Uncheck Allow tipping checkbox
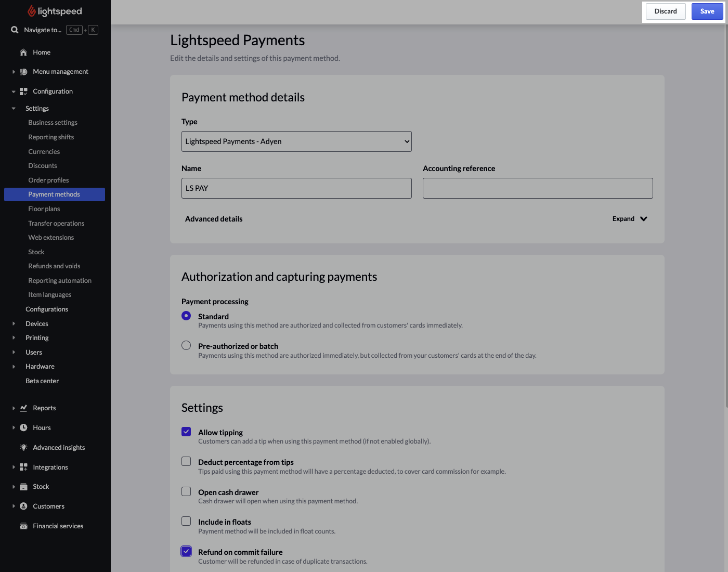728x572 pixels. tap(186, 432)
